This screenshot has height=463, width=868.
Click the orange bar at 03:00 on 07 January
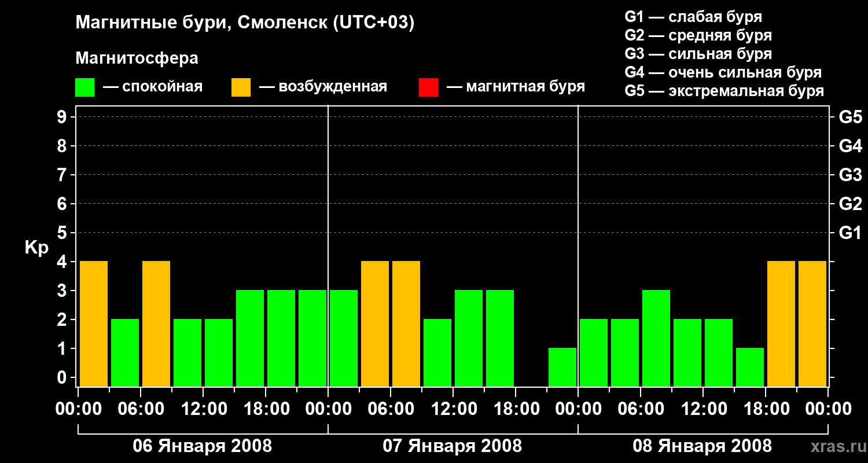coord(375,324)
